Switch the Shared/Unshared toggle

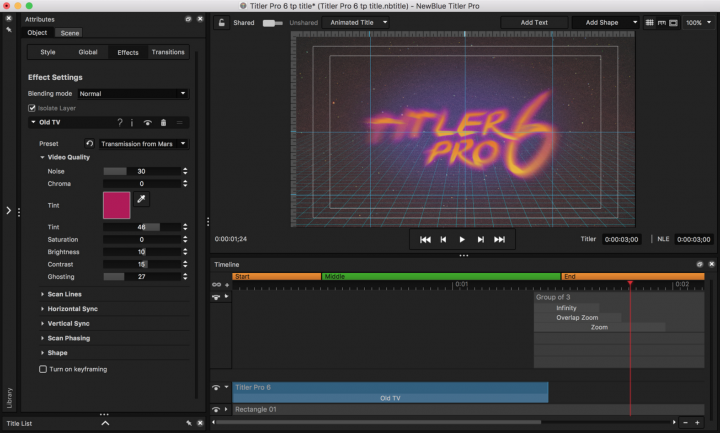272,23
